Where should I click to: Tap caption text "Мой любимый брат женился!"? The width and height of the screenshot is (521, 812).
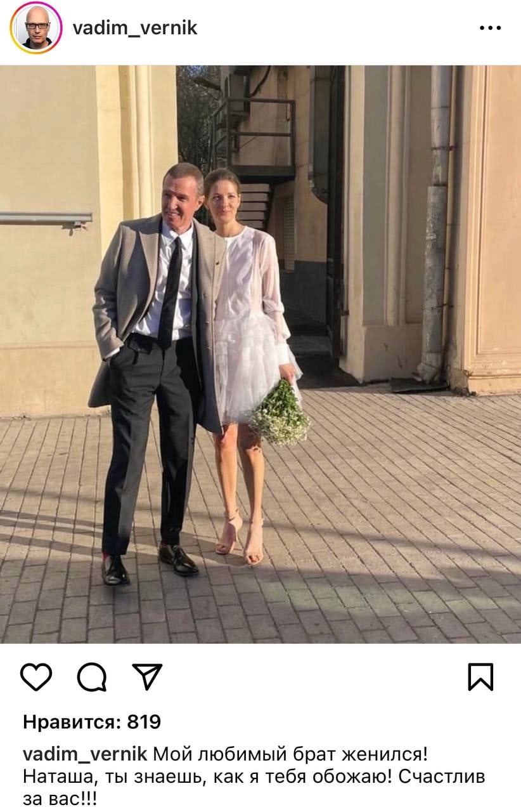[x=291, y=755]
